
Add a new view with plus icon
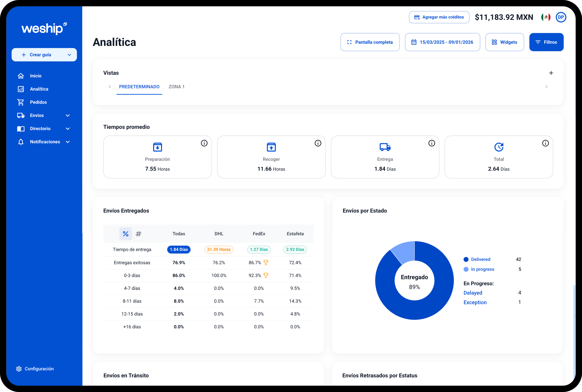coord(551,73)
